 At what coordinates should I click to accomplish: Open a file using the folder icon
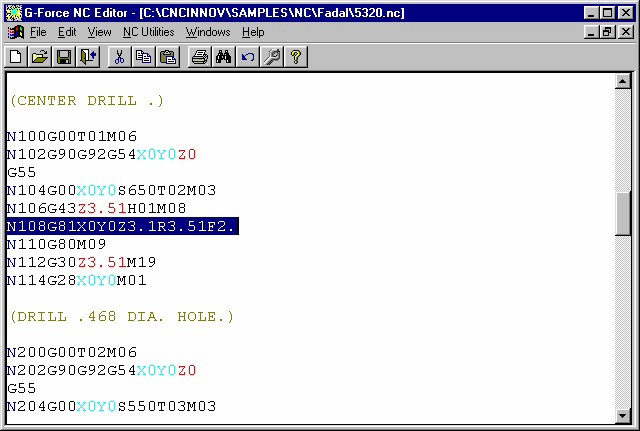[x=40, y=57]
